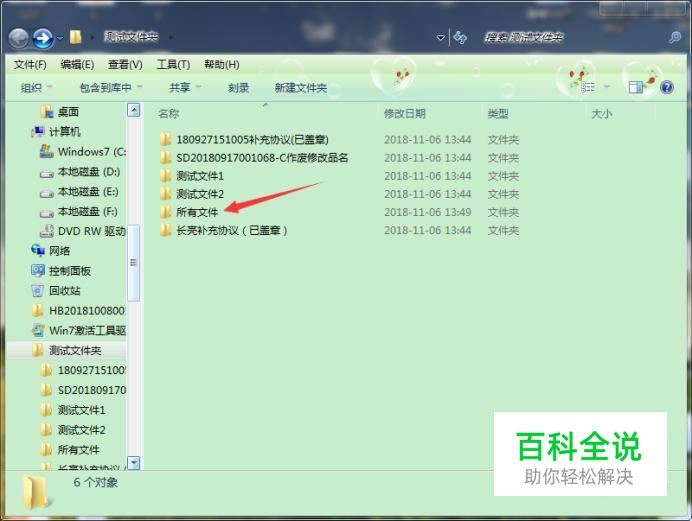Viewport: 692px width, 521px height.
Task: Click the change view icon in toolbar
Action: (x=588, y=87)
